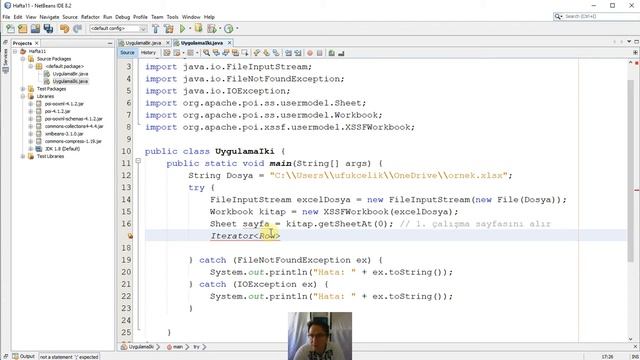The image size is (640, 360).
Task: Select UygulamaIki.java in the Projects tree
Action: (70, 81)
